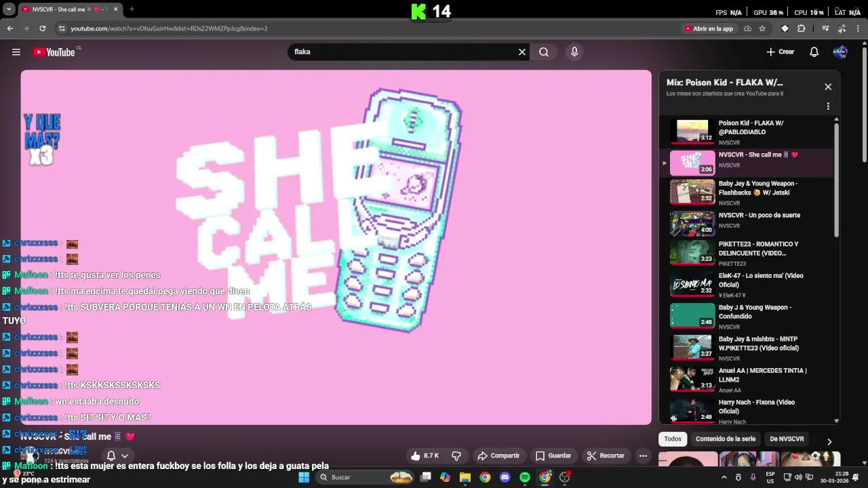Viewport: 868px width, 488px height.
Task: Open Windows Start menu
Action: 304,477
